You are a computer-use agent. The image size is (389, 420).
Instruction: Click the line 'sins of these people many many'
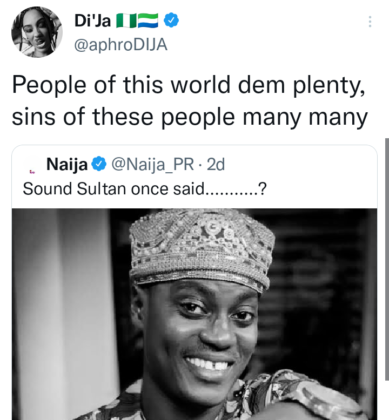[190, 118]
